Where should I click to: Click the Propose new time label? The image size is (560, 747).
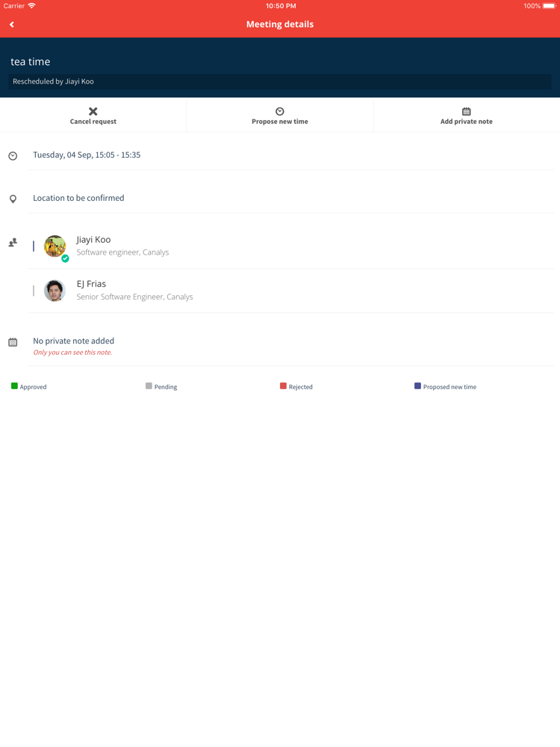coord(280,122)
